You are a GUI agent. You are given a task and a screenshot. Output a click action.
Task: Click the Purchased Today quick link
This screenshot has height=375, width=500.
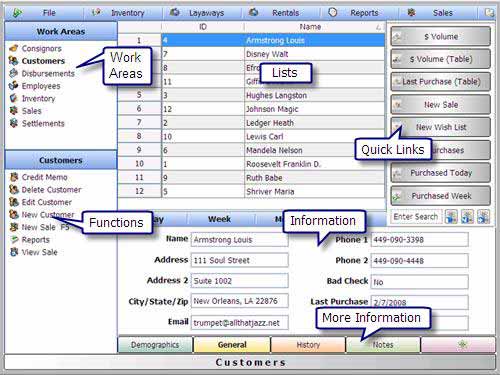click(441, 173)
